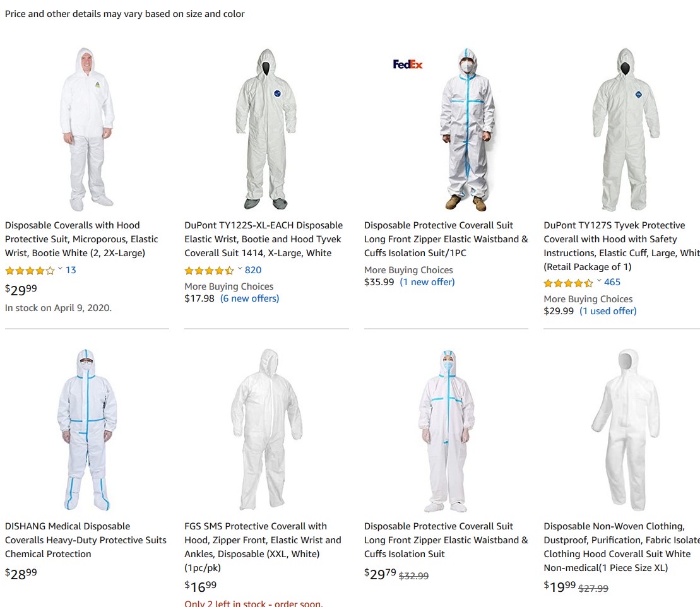Open the 1 new offer link
Screen dimensions: 700x607
coord(427,282)
